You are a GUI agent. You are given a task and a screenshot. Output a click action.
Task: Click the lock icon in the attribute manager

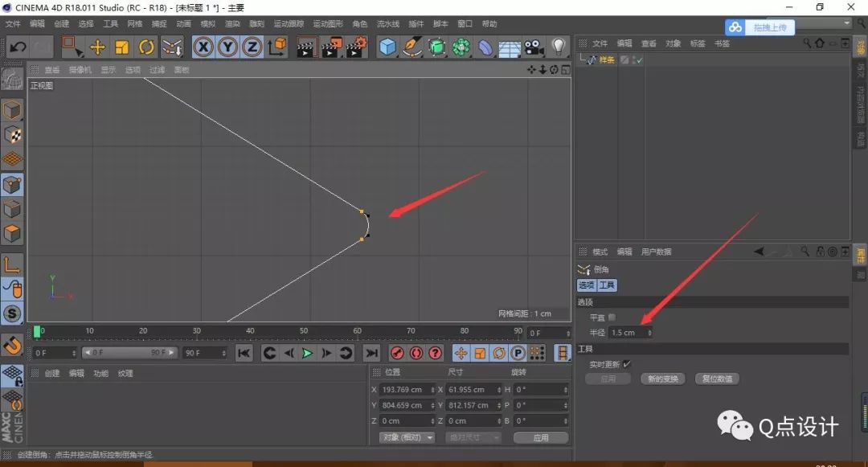click(x=821, y=252)
